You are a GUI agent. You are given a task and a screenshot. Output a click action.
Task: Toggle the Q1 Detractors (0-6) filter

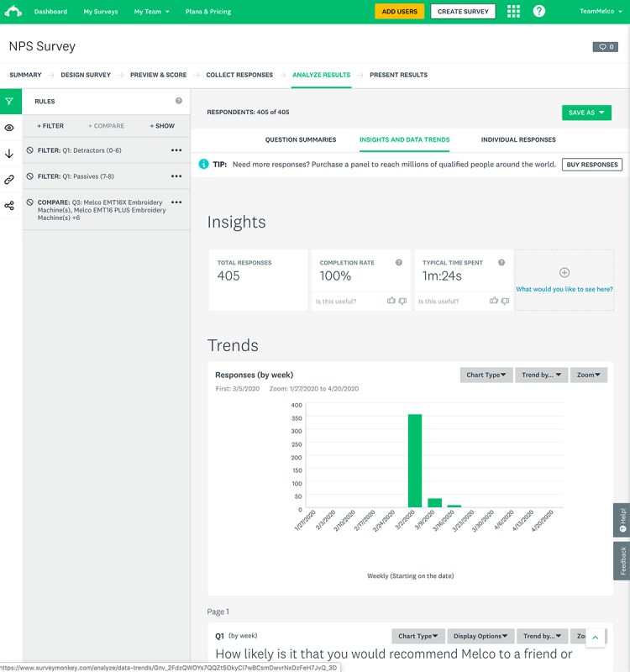[30, 151]
